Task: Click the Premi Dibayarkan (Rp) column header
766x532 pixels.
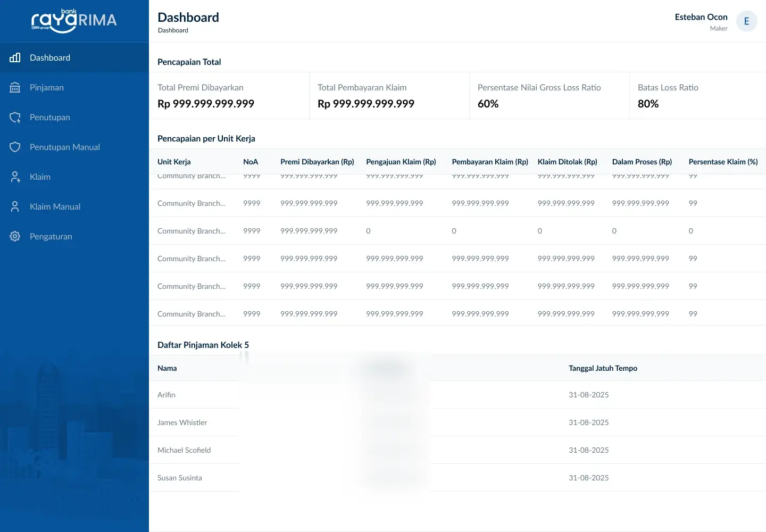Action: coord(317,162)
